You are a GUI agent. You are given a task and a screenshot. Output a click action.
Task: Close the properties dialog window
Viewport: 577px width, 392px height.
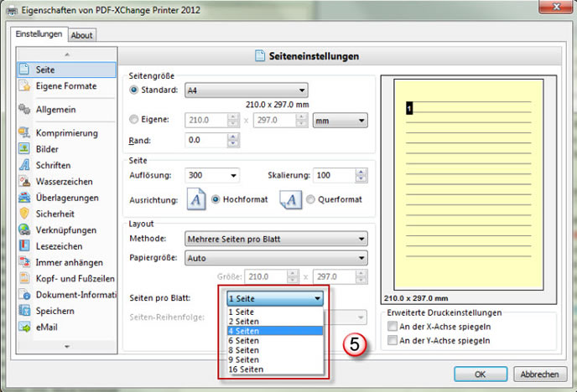556,7
